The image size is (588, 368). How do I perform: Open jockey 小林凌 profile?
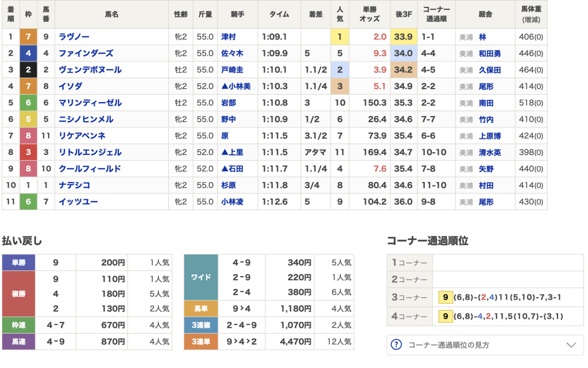[232, 202]
